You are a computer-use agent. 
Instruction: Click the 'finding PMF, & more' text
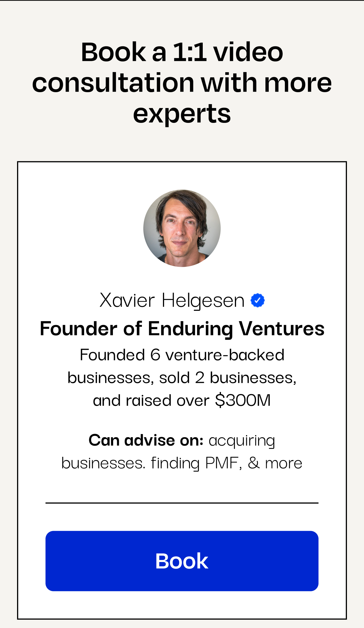pos(227,463)
